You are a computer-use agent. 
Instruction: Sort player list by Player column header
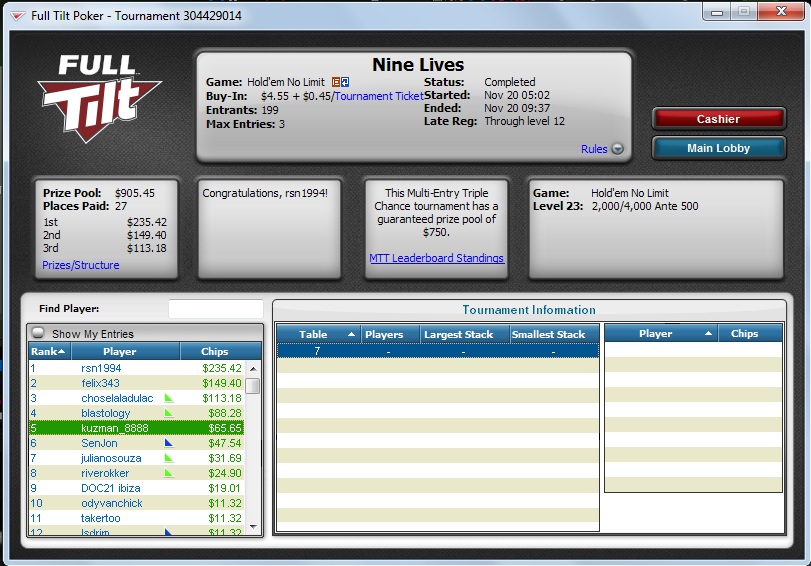pyautogui.click(x=126, y=351)
